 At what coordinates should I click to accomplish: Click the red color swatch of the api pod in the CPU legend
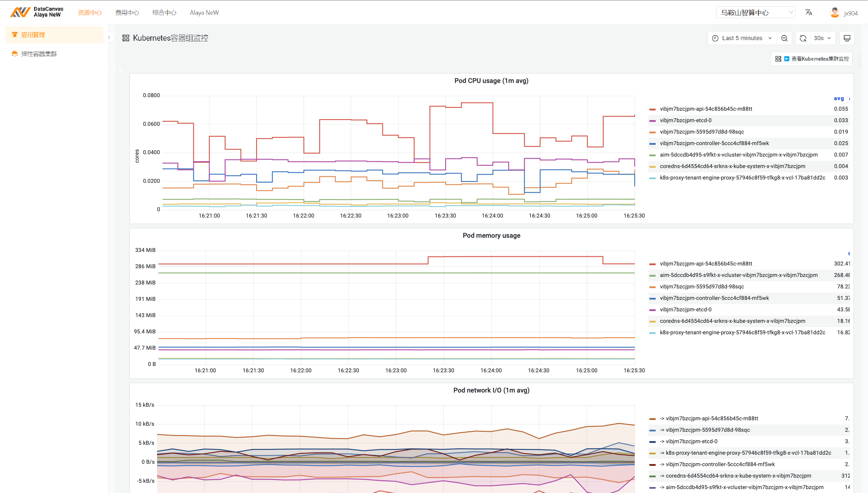(652, 109)
